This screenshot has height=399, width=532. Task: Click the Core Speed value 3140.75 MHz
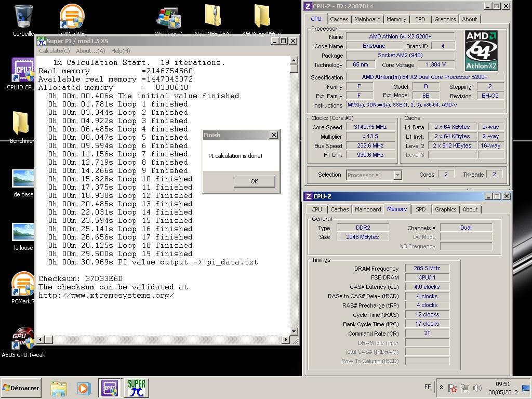pos(370,127)
